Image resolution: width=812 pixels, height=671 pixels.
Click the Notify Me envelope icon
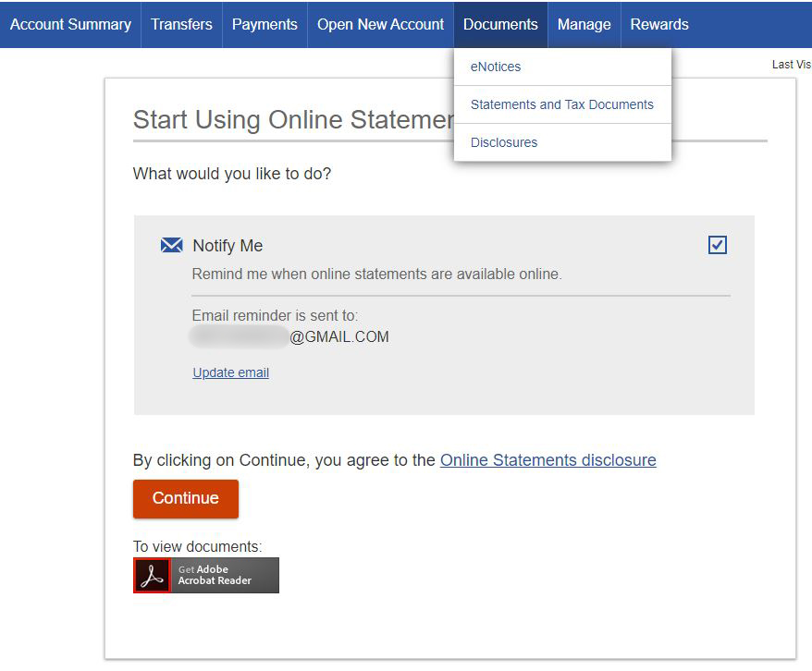coord(171,245)
